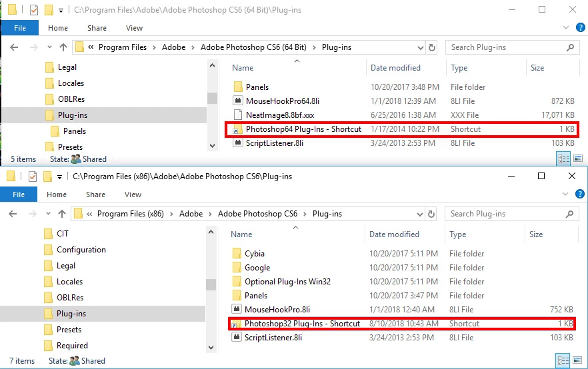Click the MouseHookPro.8li file icon

tap(236, 309)
